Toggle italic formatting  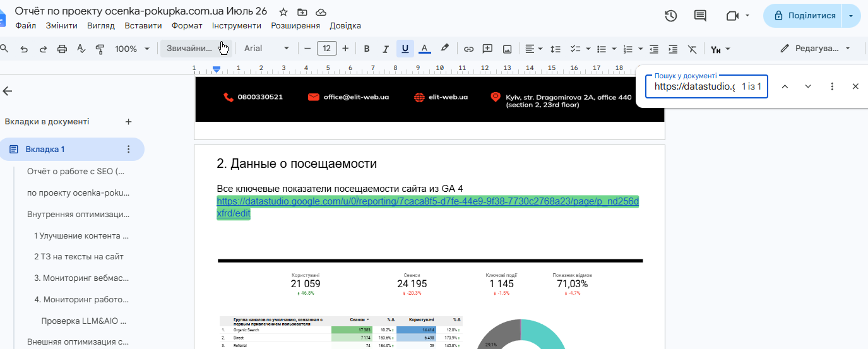coord(386,49)
